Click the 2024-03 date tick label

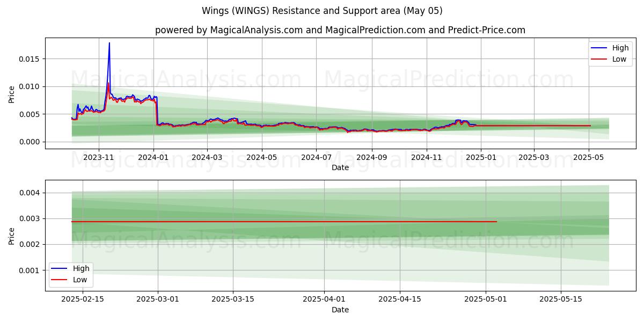207,157
